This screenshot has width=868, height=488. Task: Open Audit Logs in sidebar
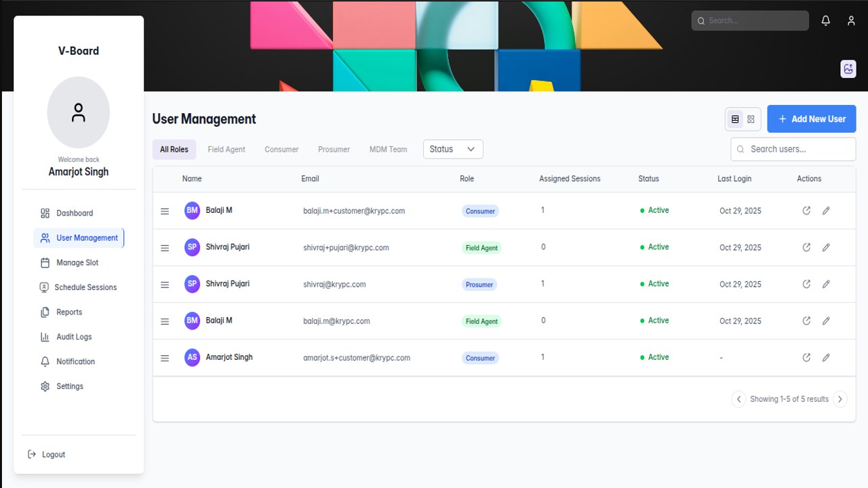coord(74,337)
